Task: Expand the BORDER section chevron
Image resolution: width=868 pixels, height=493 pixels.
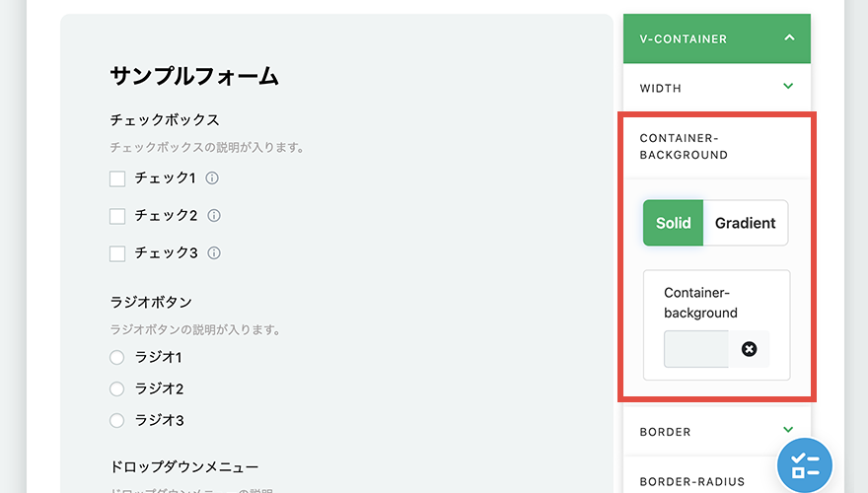Action: 788,430
